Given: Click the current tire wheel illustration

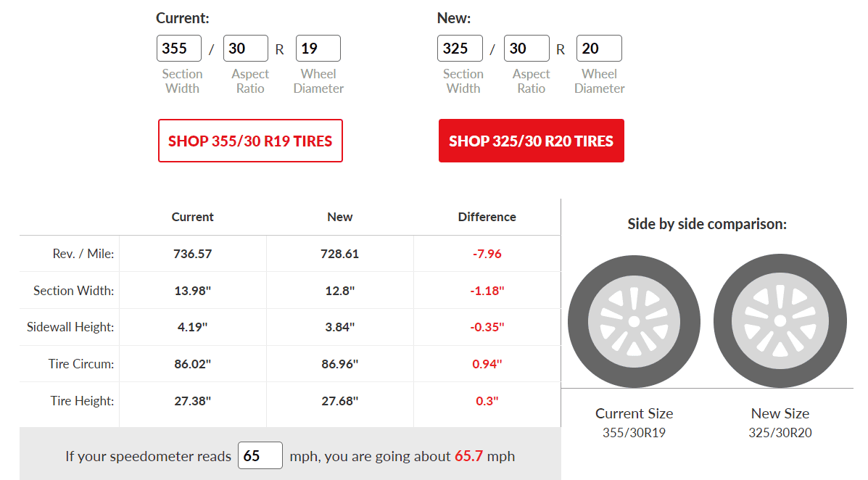Looking at the screenshot, I should point(634,322).
